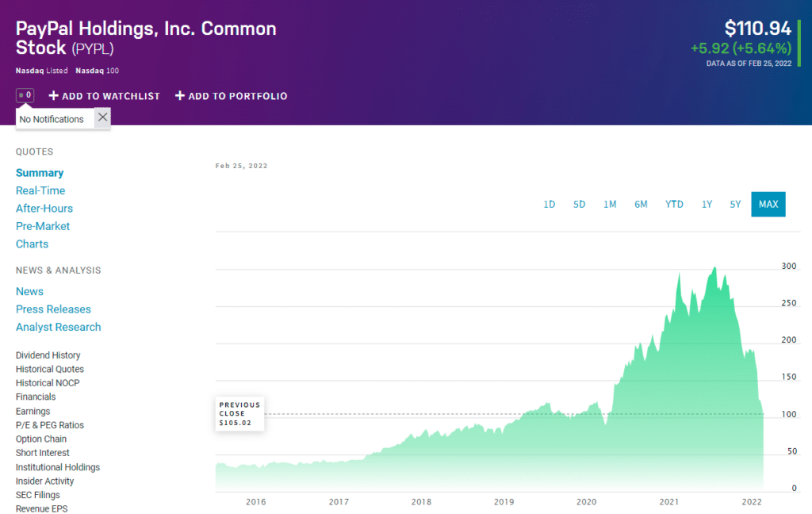Open Insider Activity
Screen dimensions: 812x514
(44, 481)
